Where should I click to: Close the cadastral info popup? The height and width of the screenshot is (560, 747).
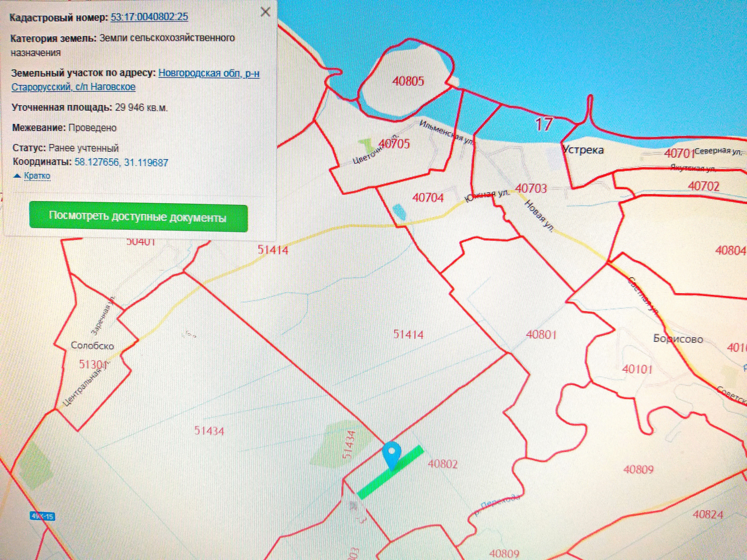(x=265, y=12)
